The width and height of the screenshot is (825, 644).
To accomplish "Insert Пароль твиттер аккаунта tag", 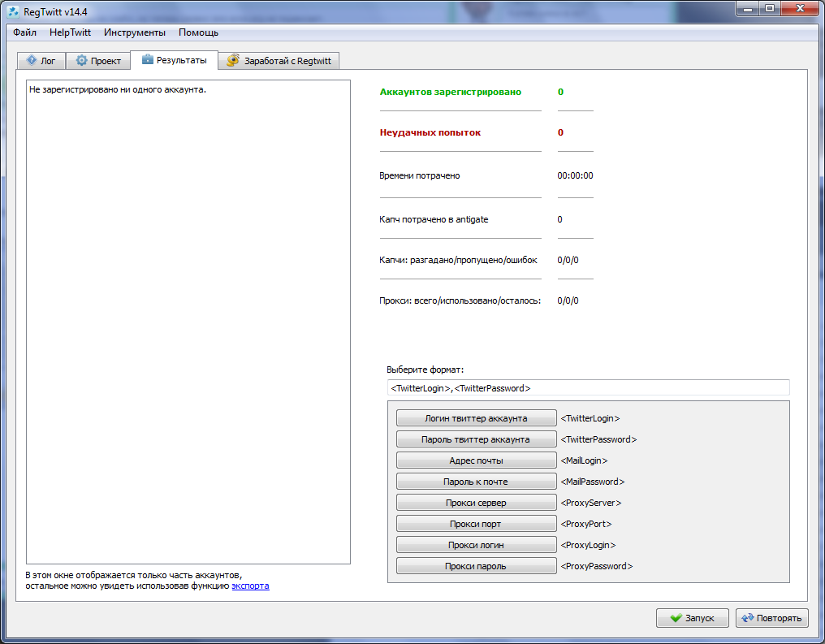I will 476,439.
